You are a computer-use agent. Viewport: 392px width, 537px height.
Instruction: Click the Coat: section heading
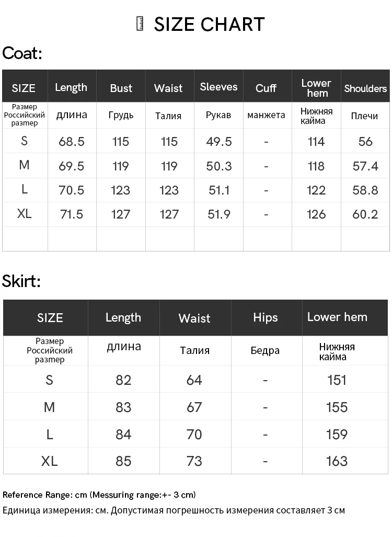point(22,53)
